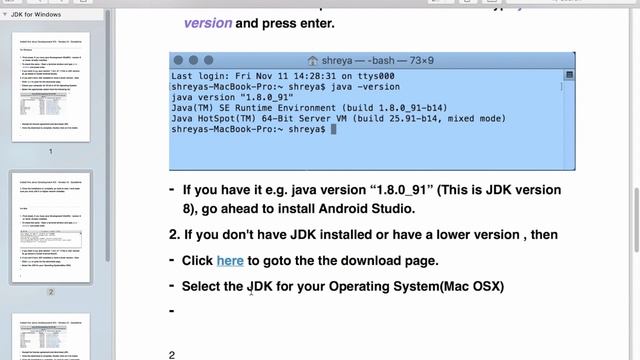This screenshot has width=640, height=360.
Task: Click the terminal title 'shreya — -bash — 73×9'
Action: click(378, 60)
